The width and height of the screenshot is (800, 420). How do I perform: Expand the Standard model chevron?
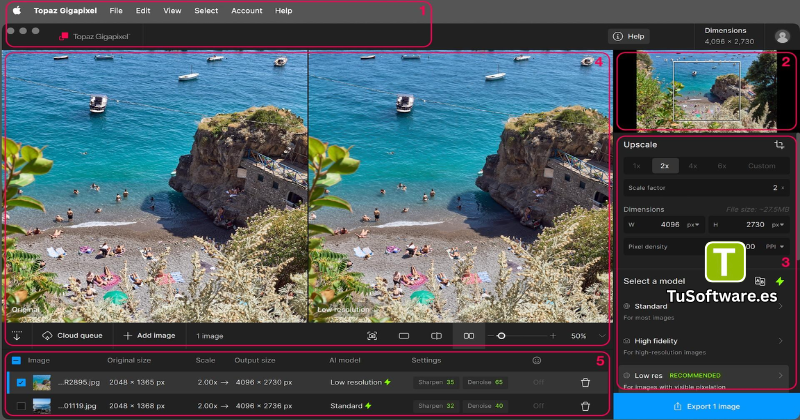point(780,306)
